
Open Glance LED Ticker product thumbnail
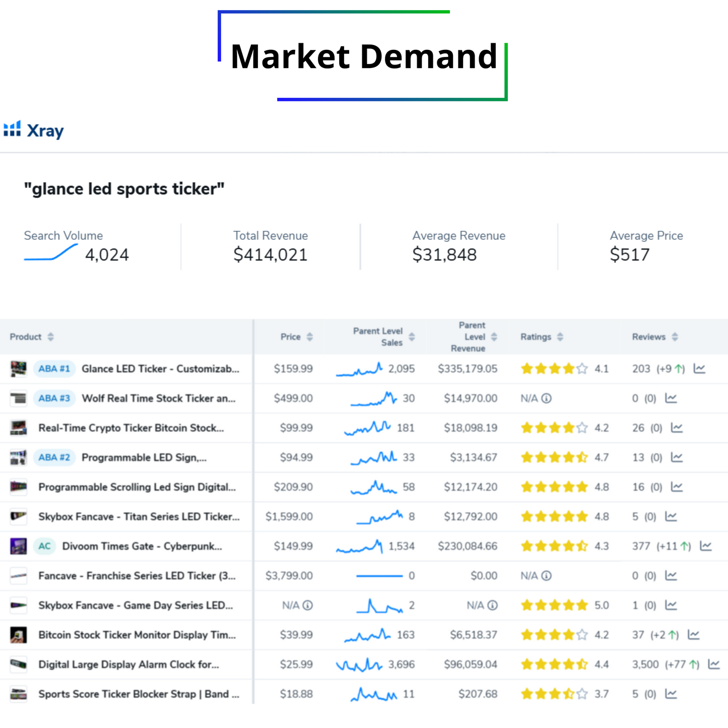pyautogui.click(x=19, y=369)
